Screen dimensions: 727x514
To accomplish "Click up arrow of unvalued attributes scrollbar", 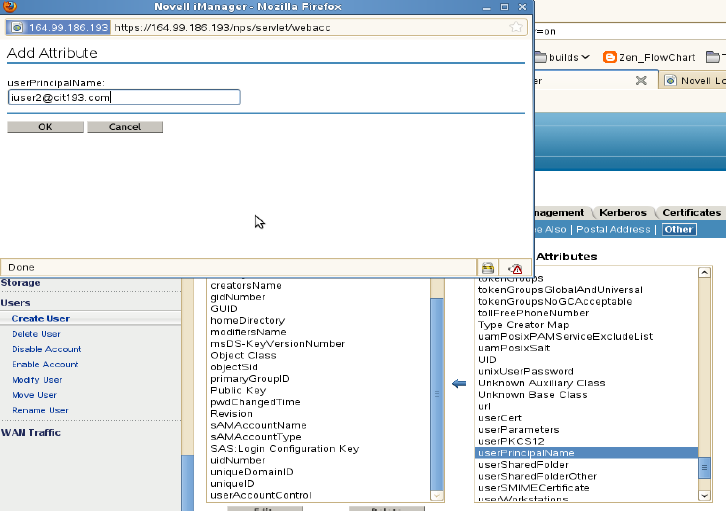I will click(x=704, y=273).
